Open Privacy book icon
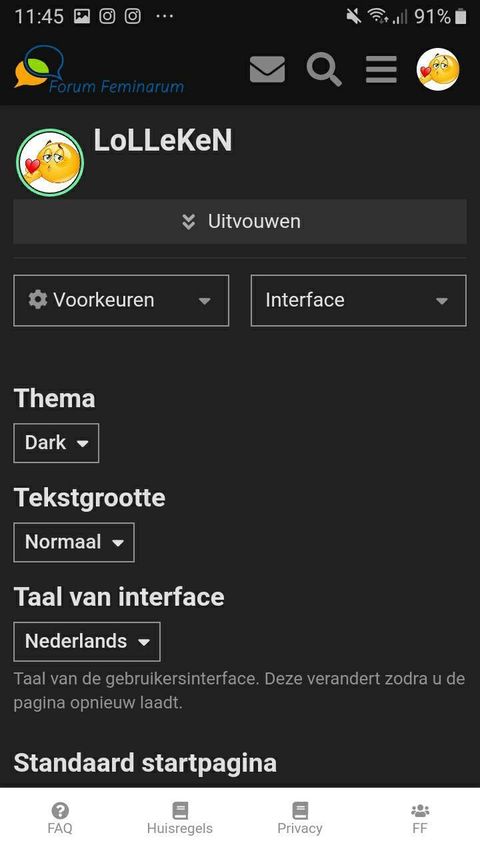This screenshot has width=480, height=853. (300, 811)
